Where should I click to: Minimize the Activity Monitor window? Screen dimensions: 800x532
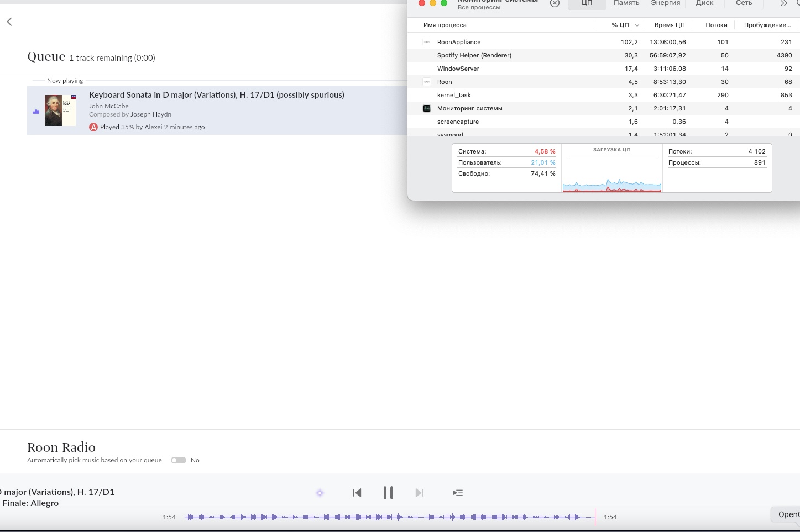[433, 3]
